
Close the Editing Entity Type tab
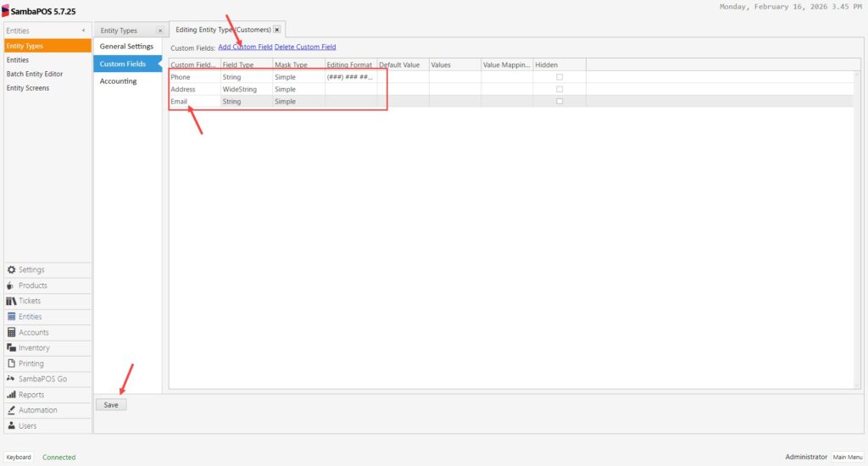pyautogui.click(x=277, y=30)
